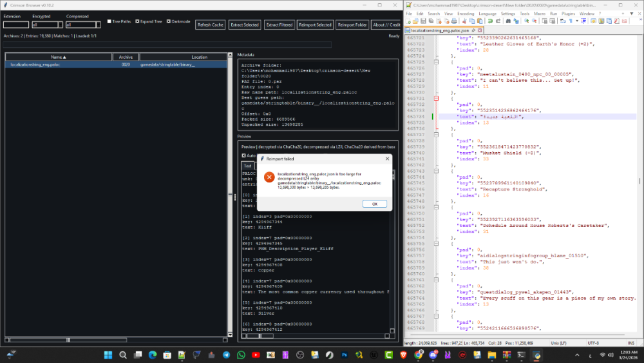Click the New file icon in Notepad++
Image resolution: width=644 pixels, height=363 pixels.
(x=409, y=21)
